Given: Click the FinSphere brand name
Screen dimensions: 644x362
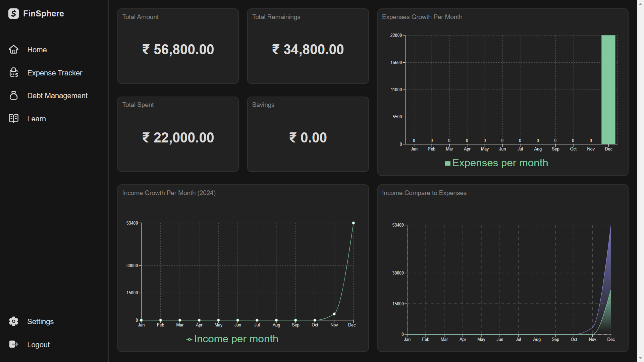Looking at the screenshot, I should [44, 14].
